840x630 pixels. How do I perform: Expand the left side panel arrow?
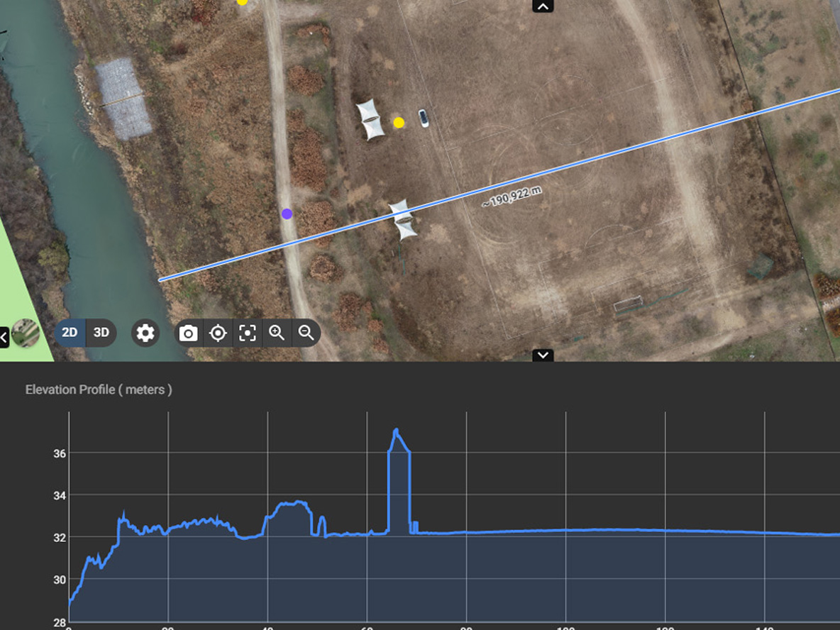(x=4, y=337)
